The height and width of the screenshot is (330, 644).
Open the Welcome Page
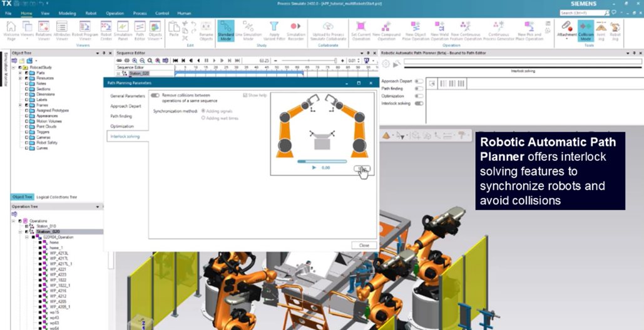11,31
